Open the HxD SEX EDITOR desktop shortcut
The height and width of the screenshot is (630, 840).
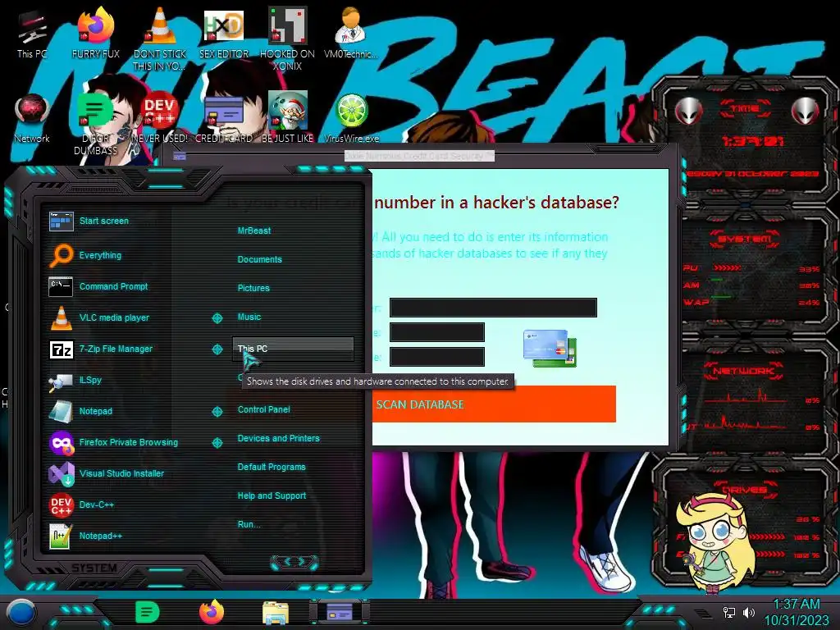click(x=224, y=33)
